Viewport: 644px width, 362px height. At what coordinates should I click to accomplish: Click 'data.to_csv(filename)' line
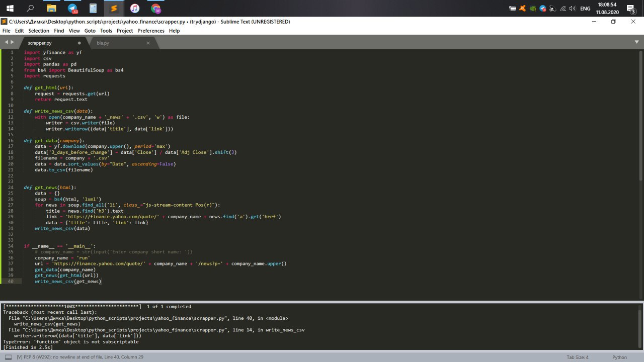(x=64, y=169)
